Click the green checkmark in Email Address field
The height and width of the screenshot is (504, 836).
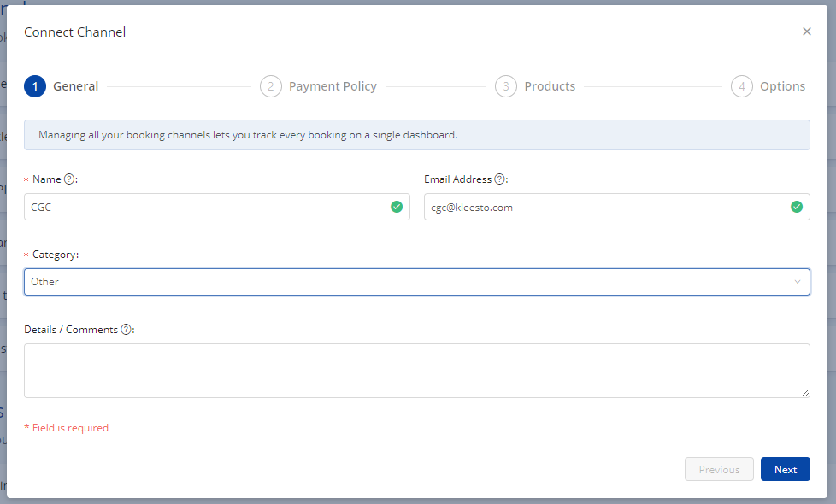pos(797,207)
